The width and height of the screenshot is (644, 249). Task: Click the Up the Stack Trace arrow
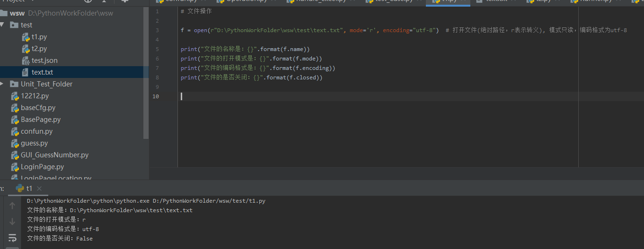point(12,206)
